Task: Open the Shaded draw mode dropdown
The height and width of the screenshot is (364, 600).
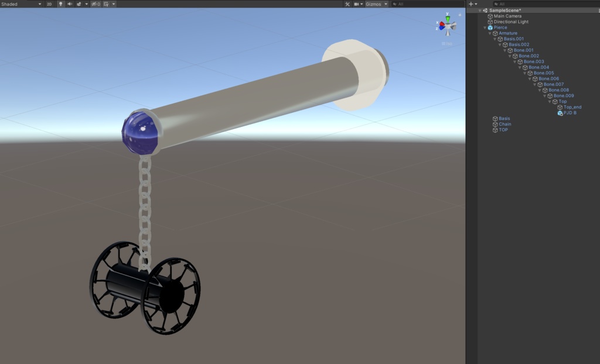Action: [x=22, y=4]
